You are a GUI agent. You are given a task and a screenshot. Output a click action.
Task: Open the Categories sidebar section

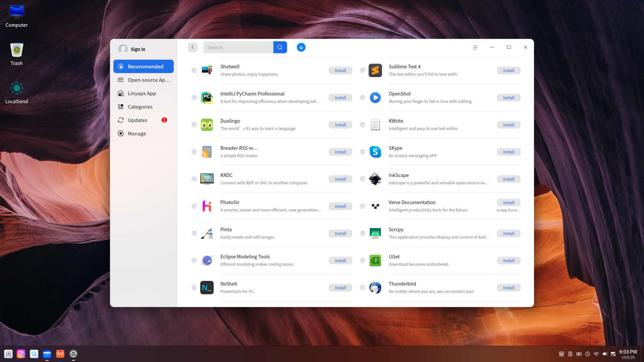(x=140, y=107)
